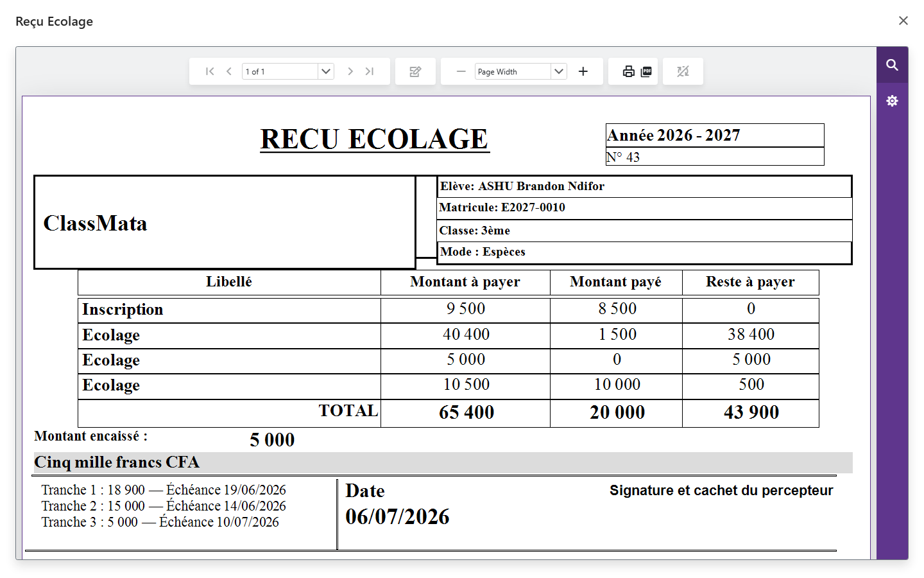
Task: Click the ClassMata school name
Action: [96, 223]
